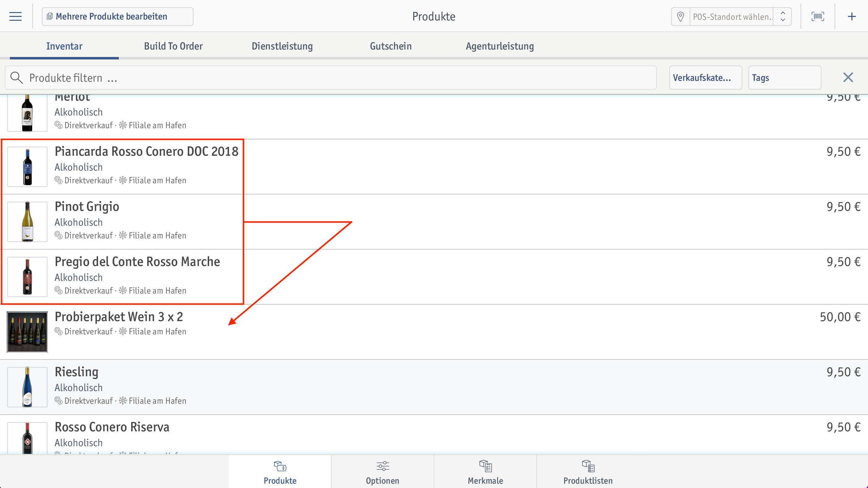Click the 9,50 € price of Pinot Grigio
868x488 pixels.
[x=843, y=207]
